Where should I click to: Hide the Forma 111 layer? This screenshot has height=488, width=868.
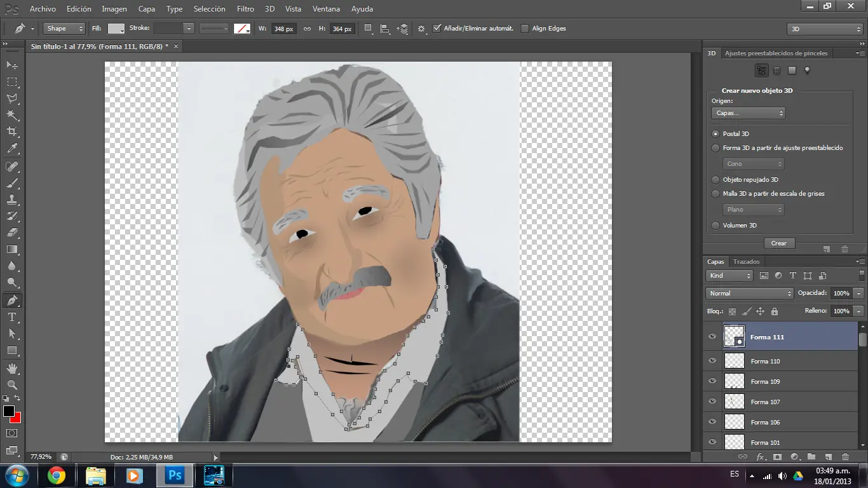click(x=712, y=337)
